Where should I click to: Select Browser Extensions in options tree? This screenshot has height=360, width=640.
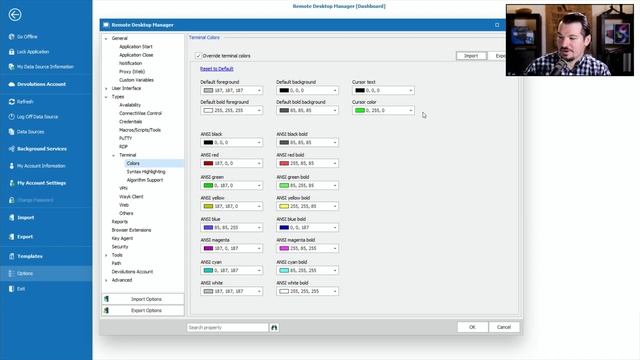click(131, 230)
